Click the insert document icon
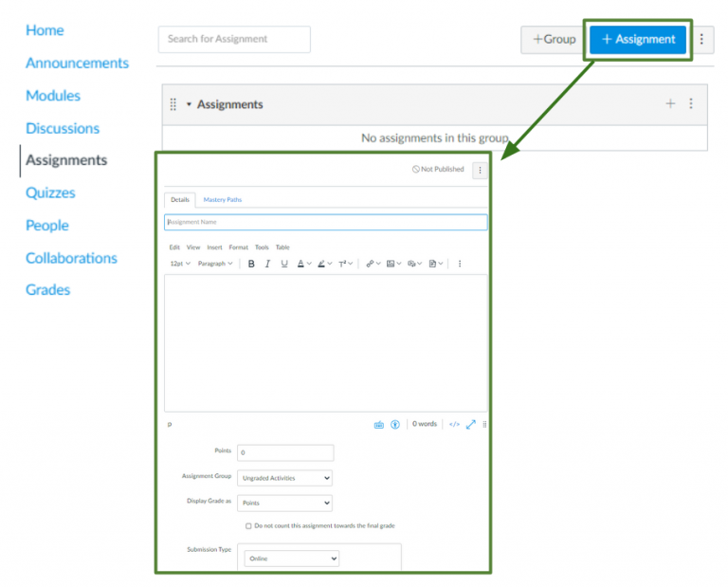The image size is (728, 587). click(432, 264)
